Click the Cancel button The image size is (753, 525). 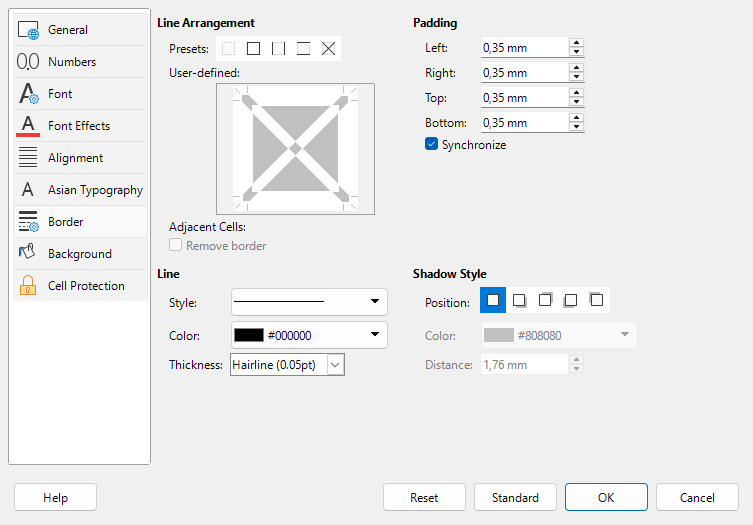pos(697,497)
